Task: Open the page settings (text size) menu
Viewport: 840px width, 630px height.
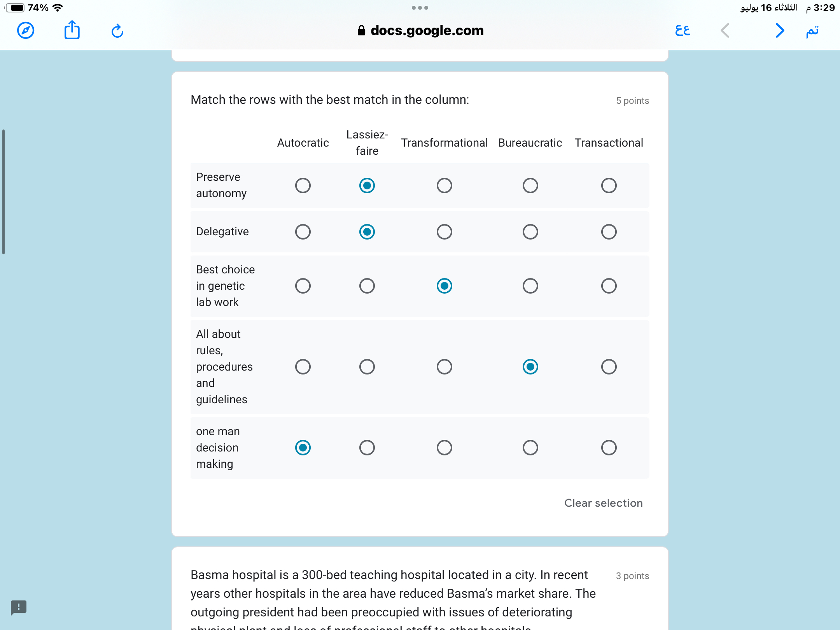Action: coord(683,30)
